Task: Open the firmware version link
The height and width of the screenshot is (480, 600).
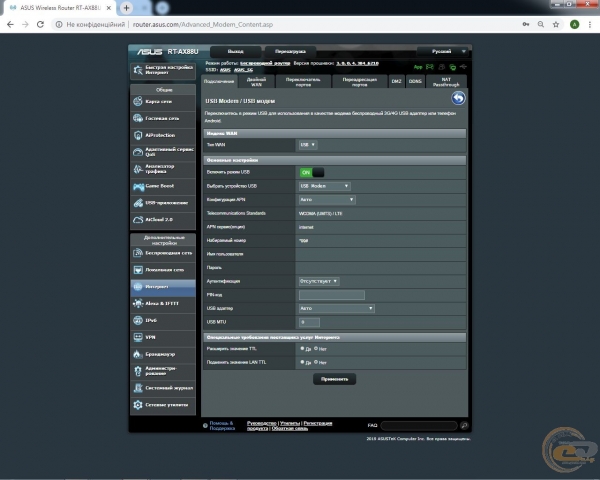Action: tap(357, 63)
